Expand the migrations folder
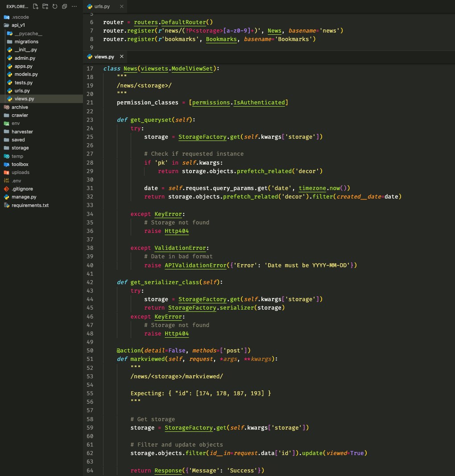This screenshot has height=476, width=455. pyautogui.click(x=41, y=41)
